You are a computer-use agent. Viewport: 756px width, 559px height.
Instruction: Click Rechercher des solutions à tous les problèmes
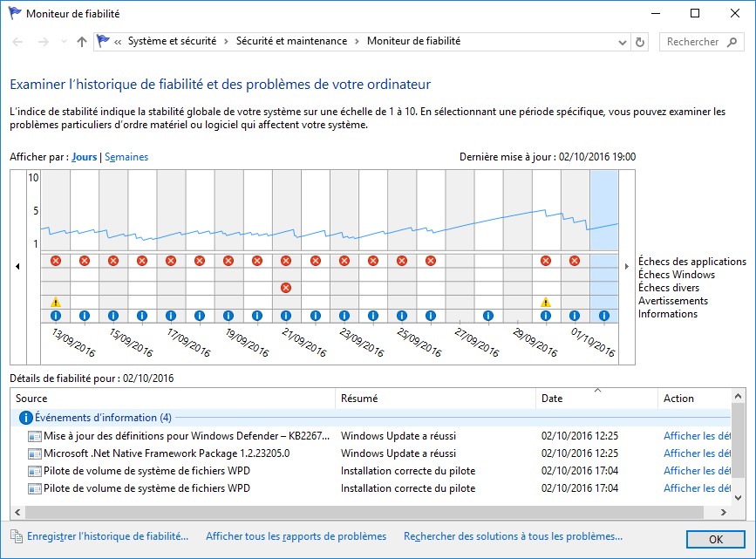[x=513, y=536]
